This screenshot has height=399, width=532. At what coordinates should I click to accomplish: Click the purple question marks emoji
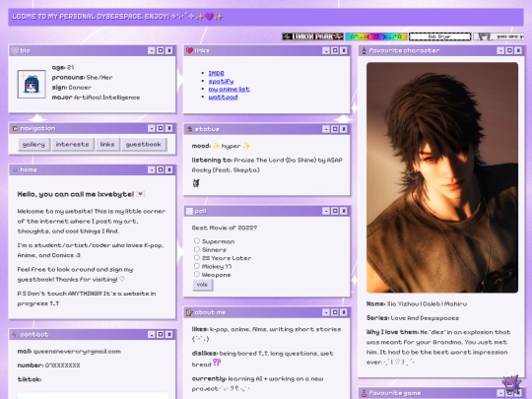coord(217,363)
